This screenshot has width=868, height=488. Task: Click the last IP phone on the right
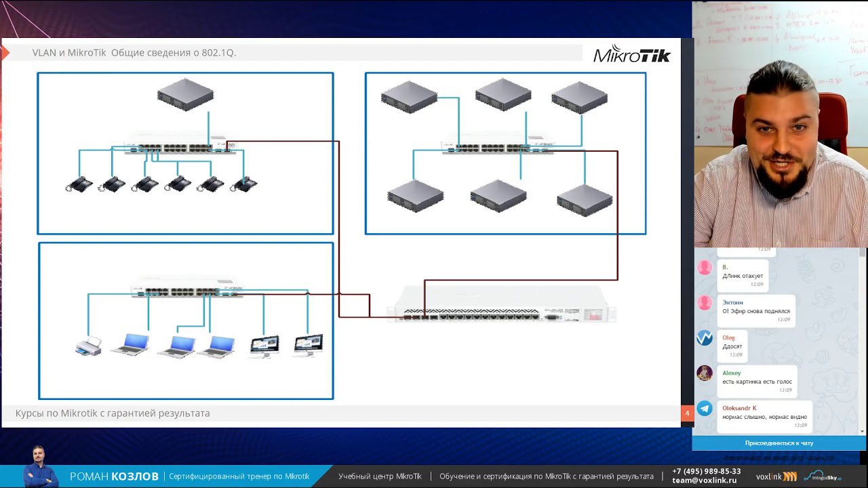(x=243, y=184)
